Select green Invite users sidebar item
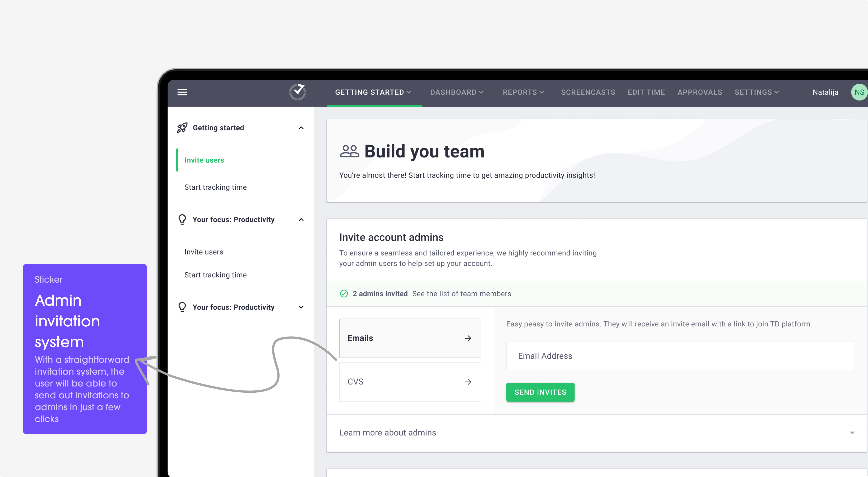This screenshot has height=477, width=868. click(x=204, y=160)
